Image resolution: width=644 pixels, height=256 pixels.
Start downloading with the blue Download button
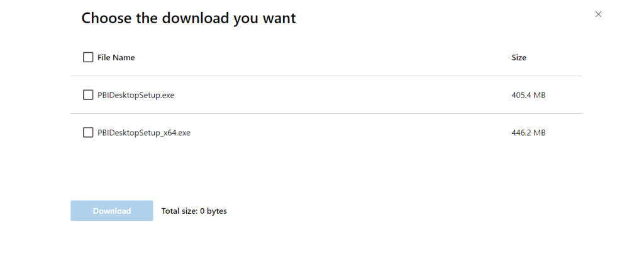click(x=112, y=211)
